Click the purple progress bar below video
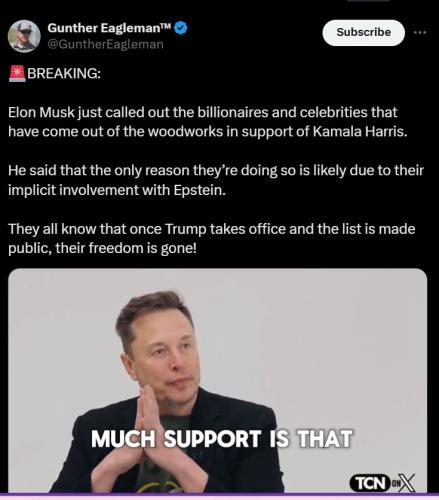The height and width of the screenshot is (500, 439). [x=219, y=495]
